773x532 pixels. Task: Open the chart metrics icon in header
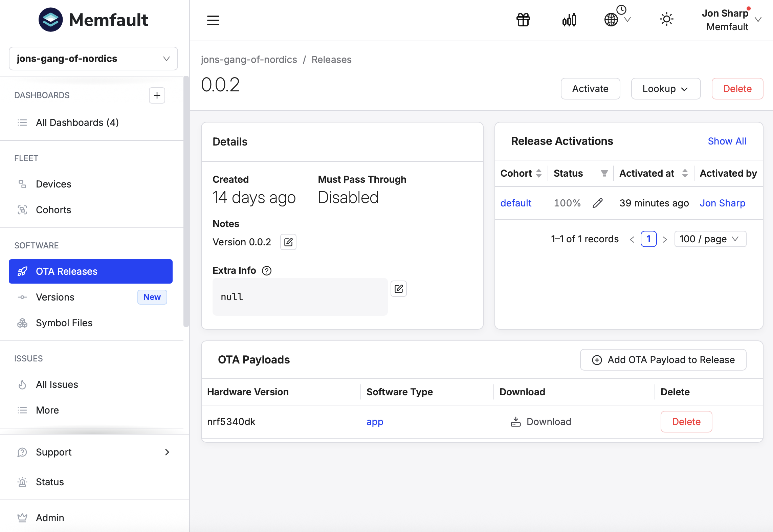(x=569, y=20)
